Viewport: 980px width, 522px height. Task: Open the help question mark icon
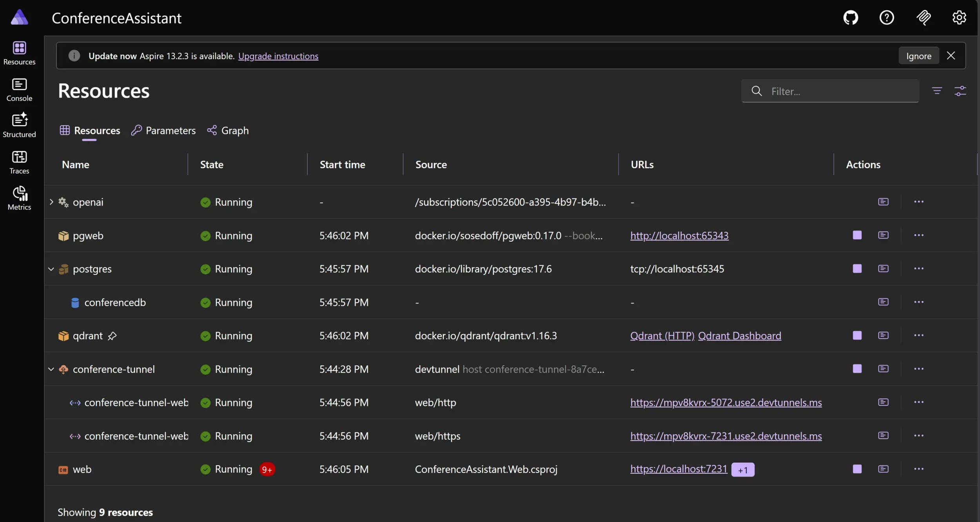[887, 18]
